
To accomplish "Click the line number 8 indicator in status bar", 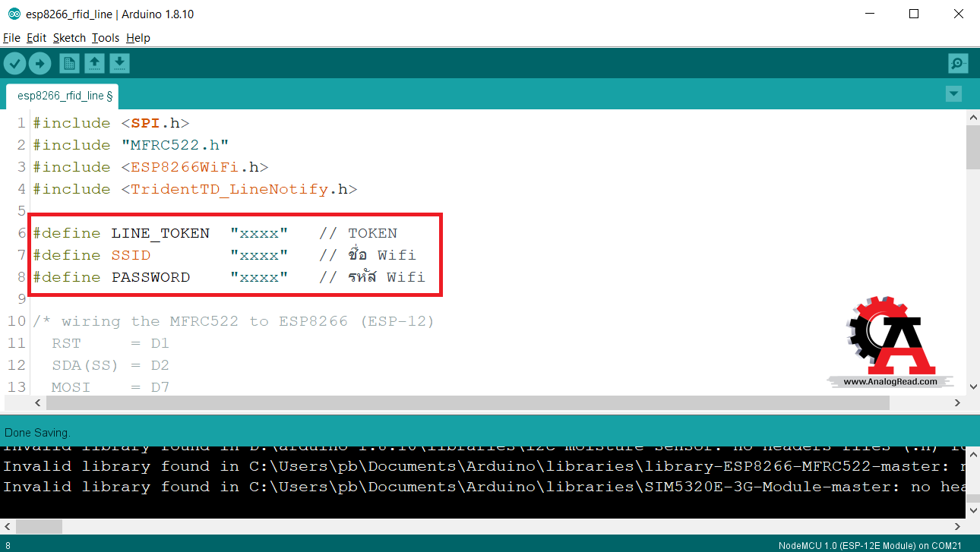I will click(8, 545).
